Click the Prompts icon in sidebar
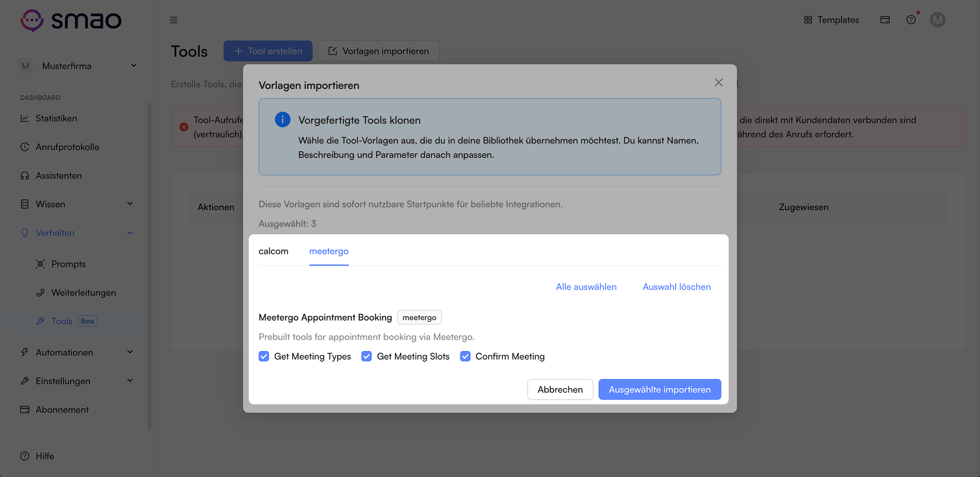This screenshot has width=980, height=477. [x=40, y=264]
